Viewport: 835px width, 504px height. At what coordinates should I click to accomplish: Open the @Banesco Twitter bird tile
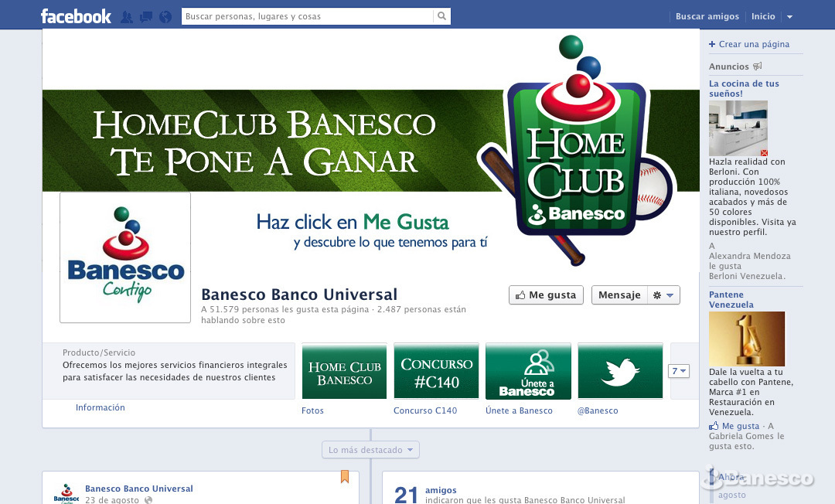[620, 371]
